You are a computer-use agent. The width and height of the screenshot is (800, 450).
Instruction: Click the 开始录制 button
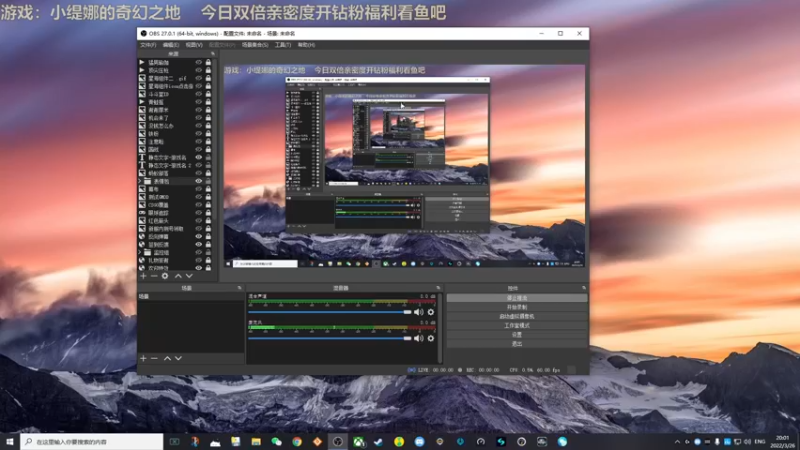(517, 307)
